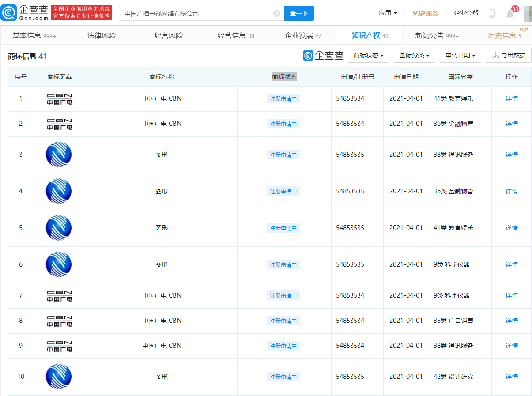Screen dimensions: 532x396
Task: Open 详情 for row 7
Action: (x=512, y=295)
